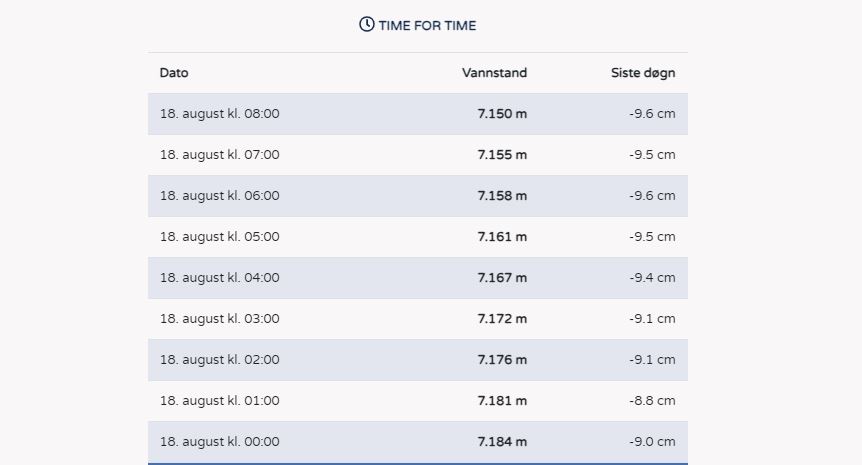Select the Dato column header
The height and width of the screenshot is (465, 862).
174,73
